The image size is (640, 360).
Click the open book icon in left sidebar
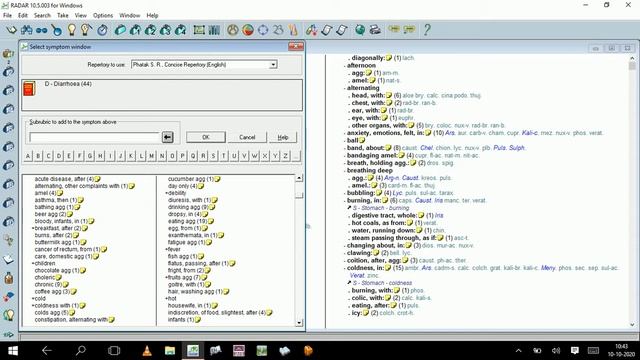click(x=8, y=259)
